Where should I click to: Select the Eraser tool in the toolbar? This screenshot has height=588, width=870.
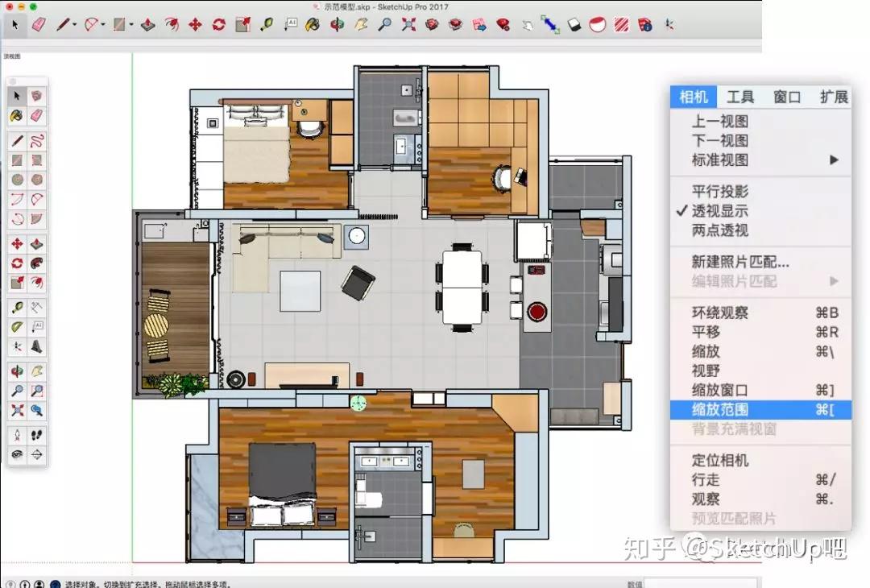pyautogui.click(x=39, y=25)
